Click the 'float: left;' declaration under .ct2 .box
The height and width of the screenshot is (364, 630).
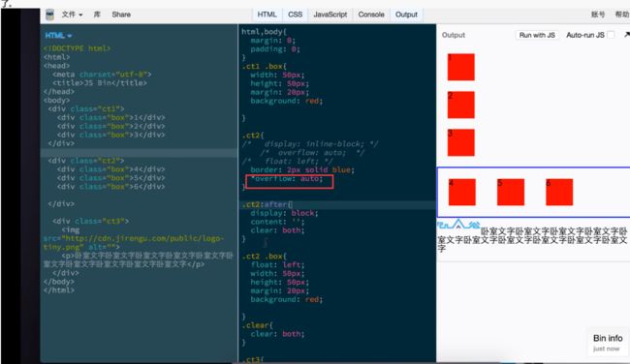[277, 265]
